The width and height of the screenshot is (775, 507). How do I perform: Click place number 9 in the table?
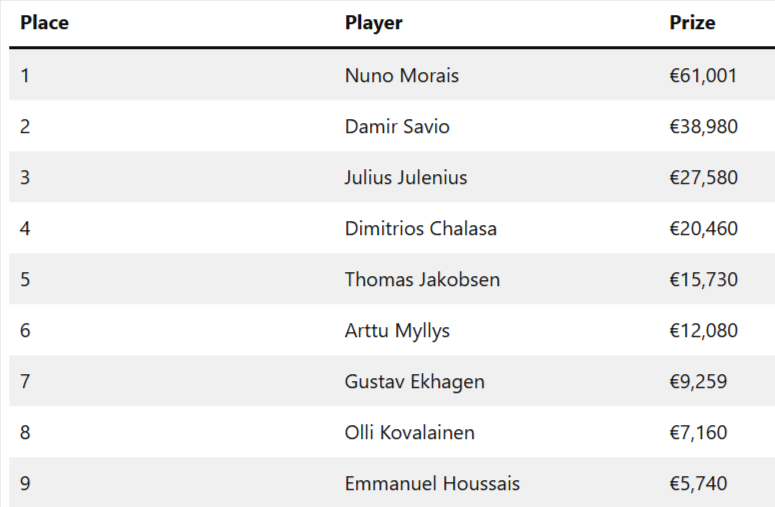(25, 483)
